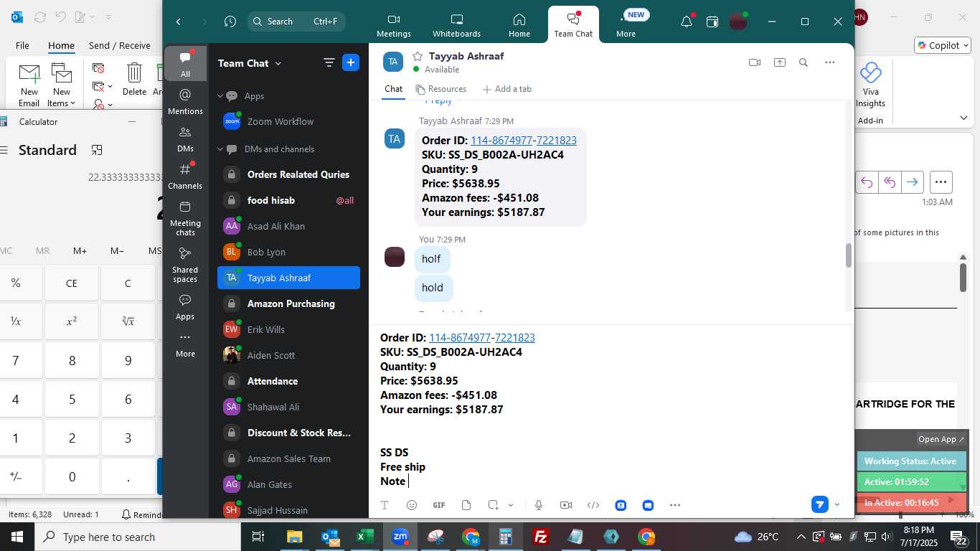This screenshot has height=551, width=980.
Task: Click the Order ID link in Tayyab's message
Action: point(524,140)
